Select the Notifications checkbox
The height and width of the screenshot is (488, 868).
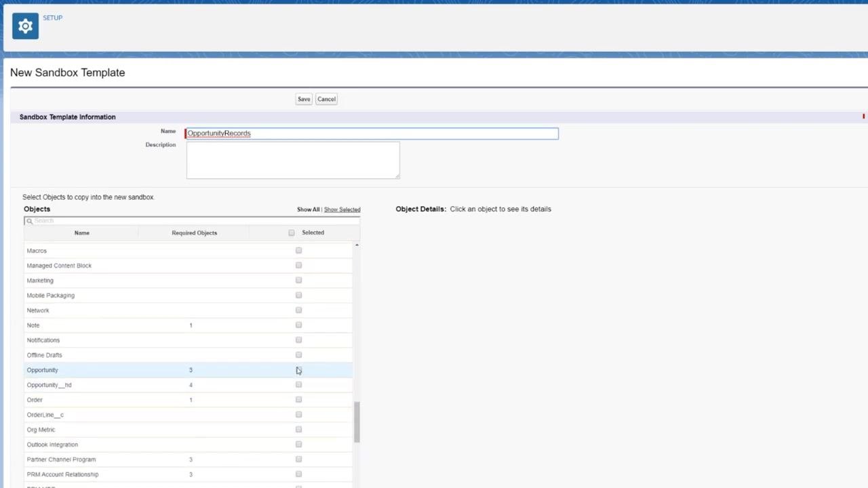pos(298,340)
